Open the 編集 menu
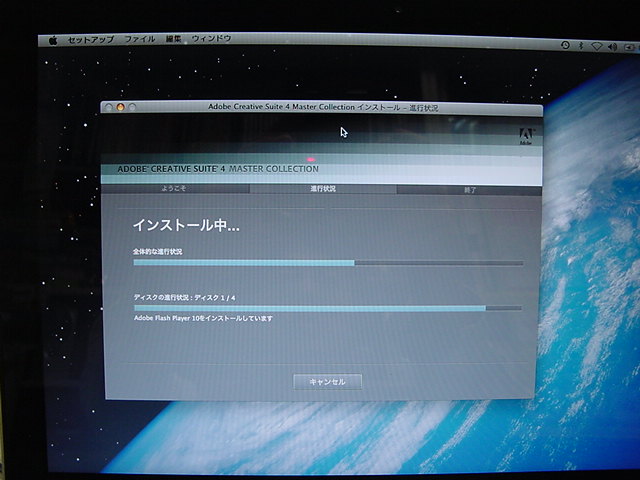The height and width of the screenshot is (480, 640). point(173,39)
